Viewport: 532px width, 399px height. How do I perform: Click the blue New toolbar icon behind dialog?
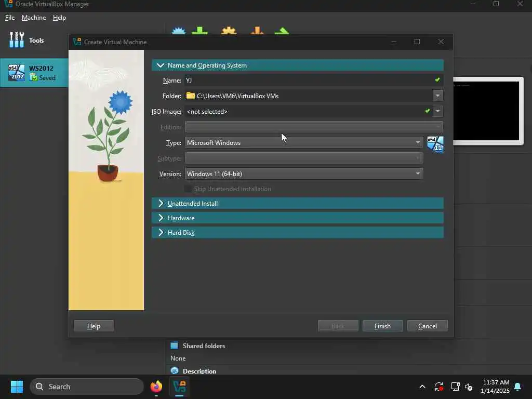(x=179, y=31)
